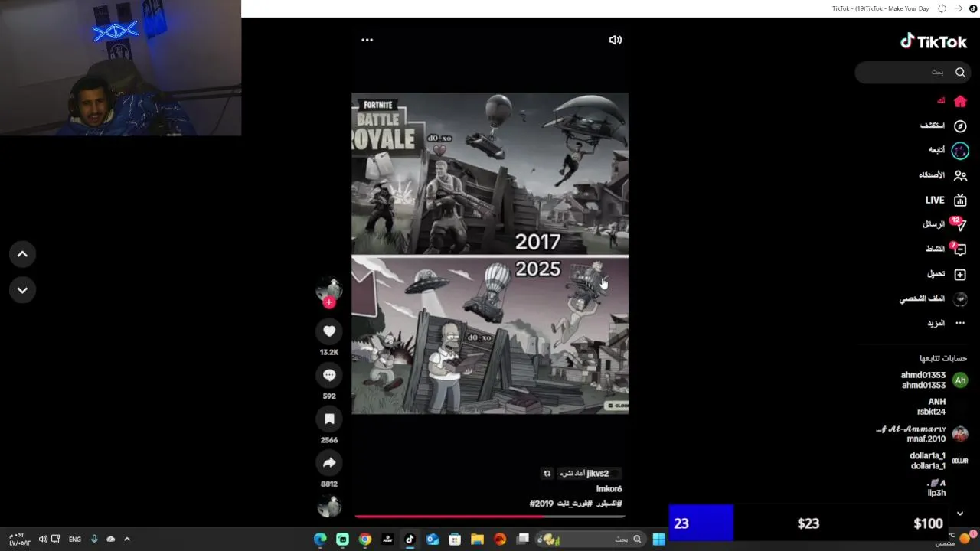Click the 13.2K likes count
The height and width of the screenshot is (551, 980).
329,352
